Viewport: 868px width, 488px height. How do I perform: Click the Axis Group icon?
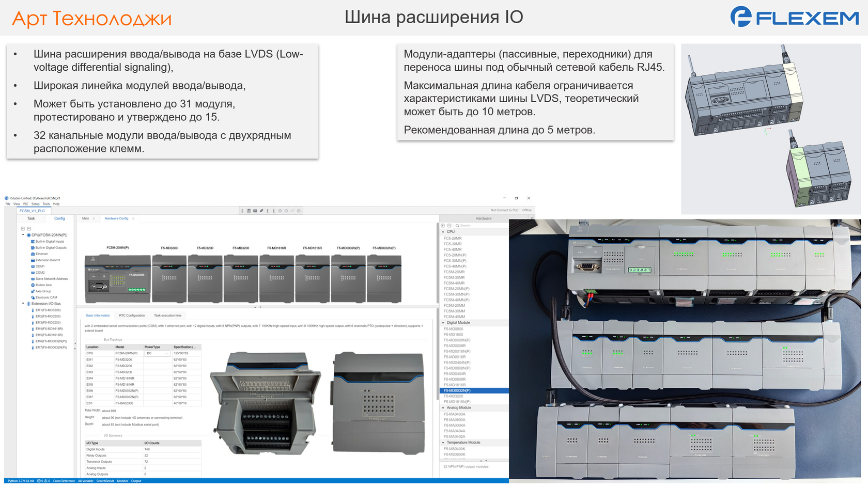pyautogui.click(x=33, y=291)
